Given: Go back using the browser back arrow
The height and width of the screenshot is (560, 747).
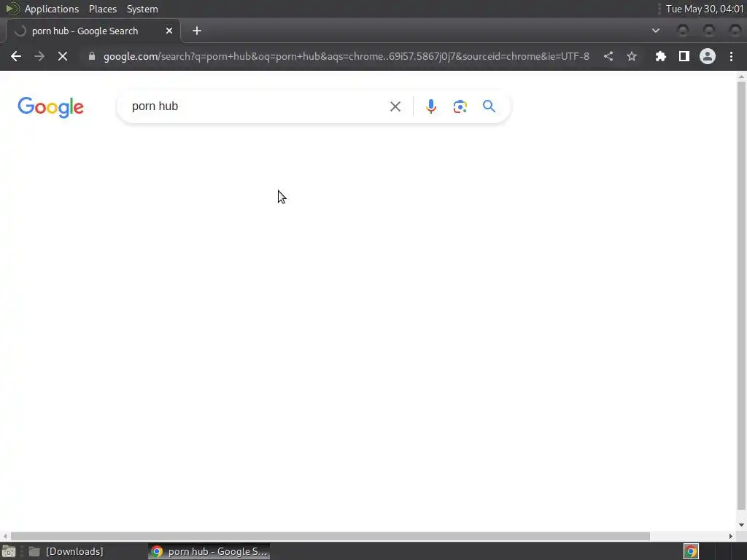Looking at the screenshot, I should point(16,56).
